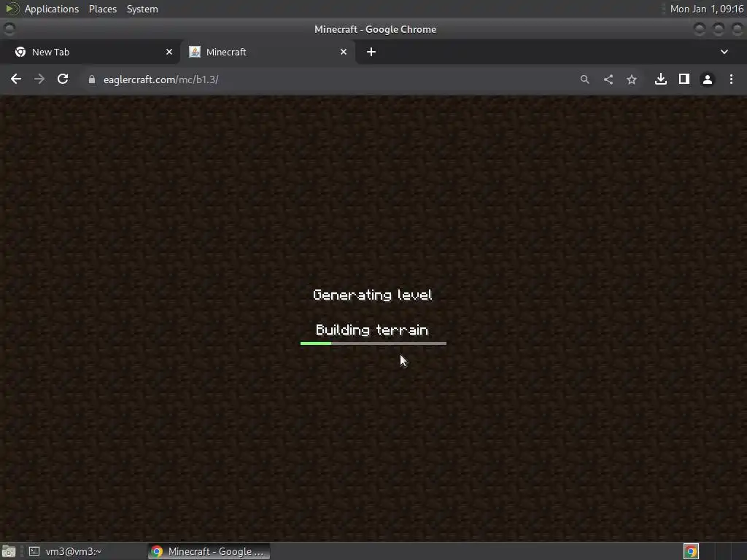Click the Chrome icon in bottom panel tray
This screenshot has height=560, width=747.
691,551
